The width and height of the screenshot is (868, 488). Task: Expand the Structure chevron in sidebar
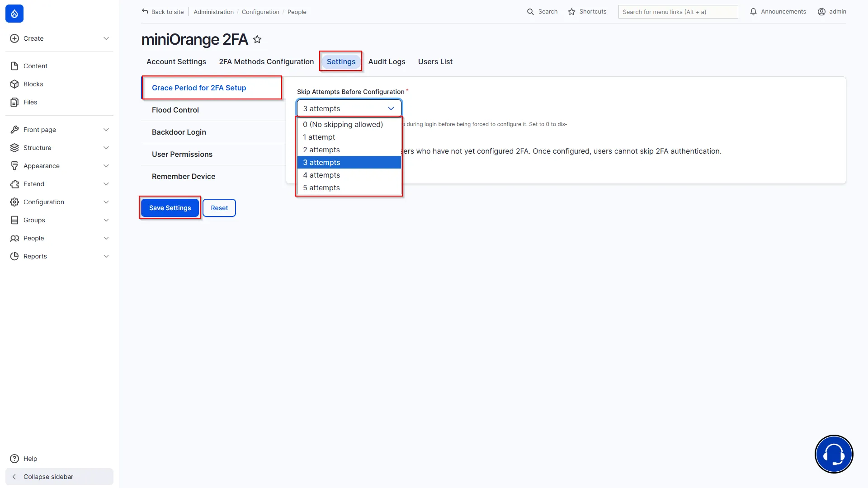106,148
